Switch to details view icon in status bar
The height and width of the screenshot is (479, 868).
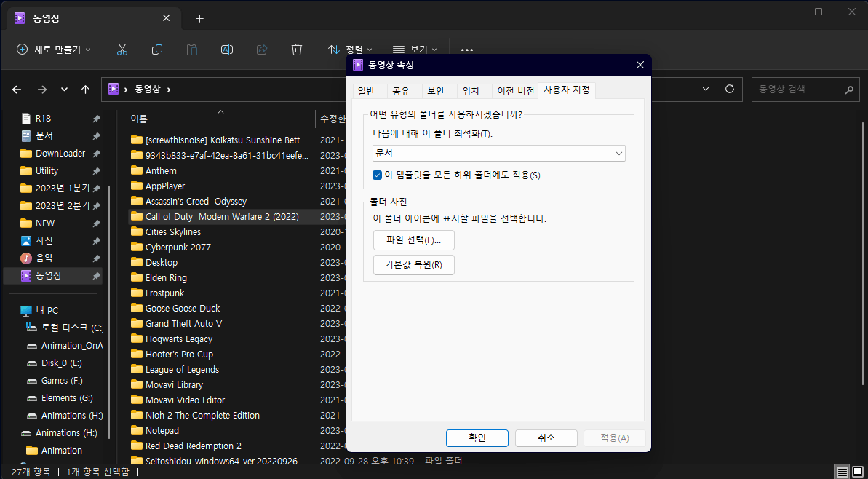(x=842, y=472)
